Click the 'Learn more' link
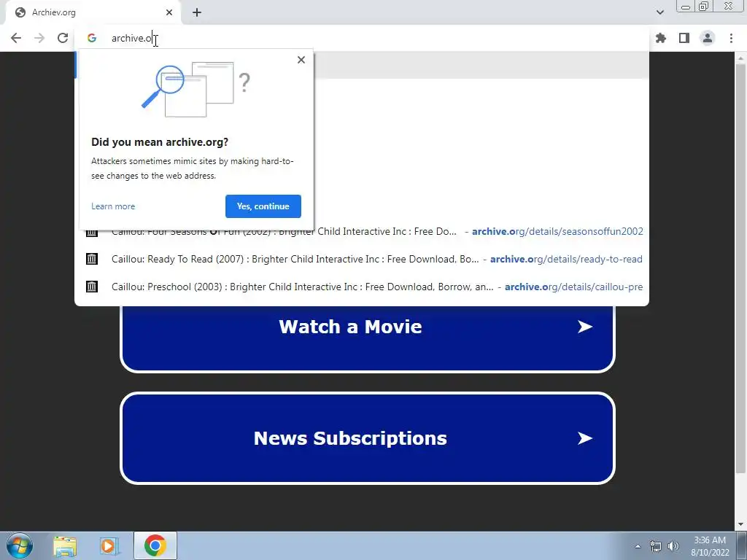The height and width of the screenshot is (560, 747). point(113,206)
